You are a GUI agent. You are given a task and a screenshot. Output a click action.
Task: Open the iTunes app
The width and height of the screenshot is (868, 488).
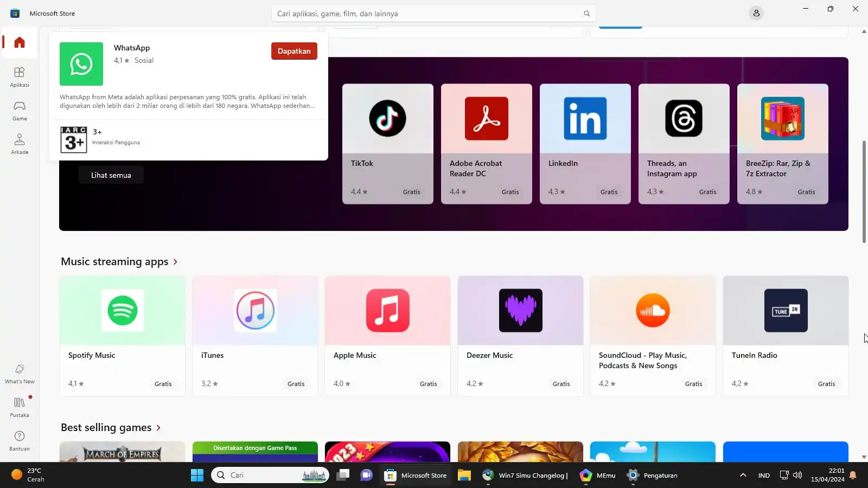pos(255,336)
